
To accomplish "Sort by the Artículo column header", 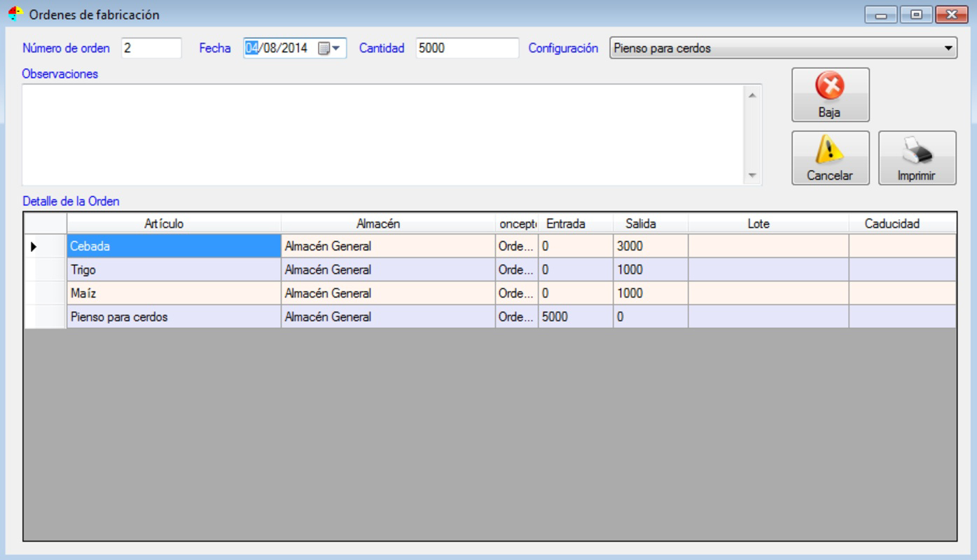I will (174, 224).
